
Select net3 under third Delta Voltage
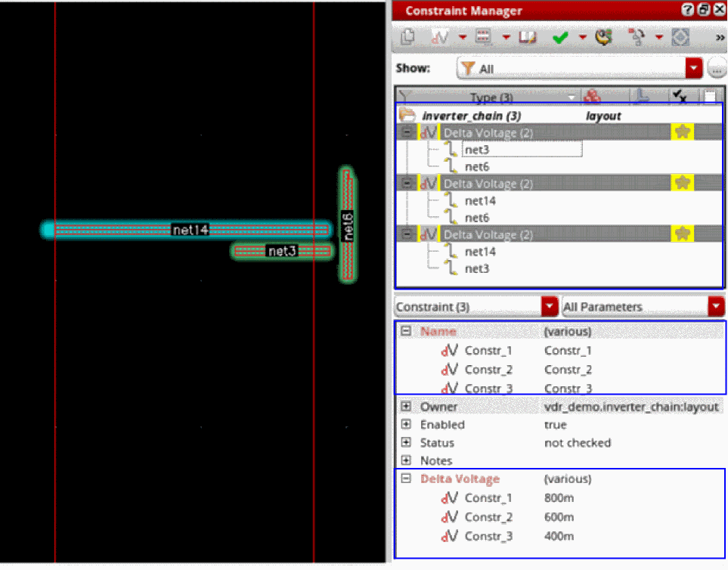(477, 269)
